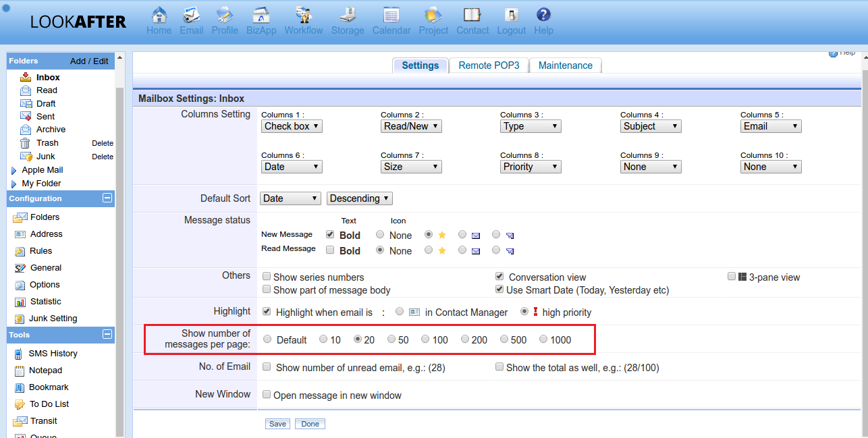This screenshot has width=868, height=438.
Task: Open the Contact book icon
Action: [472, 16]
